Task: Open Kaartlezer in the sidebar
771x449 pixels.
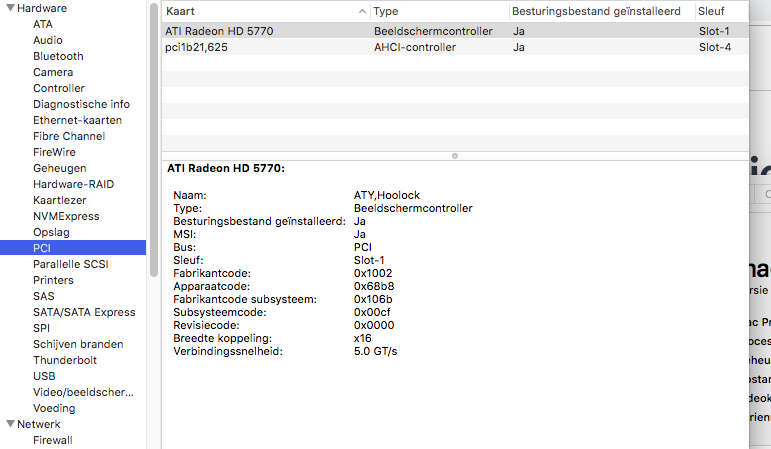Action: [x=59, y=200]
